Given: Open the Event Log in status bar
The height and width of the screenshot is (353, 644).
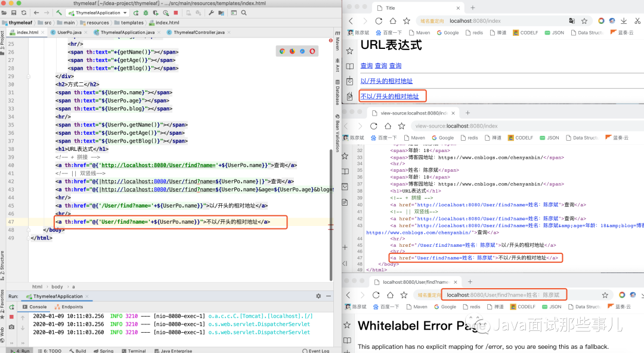Looking at the screenshot, I should tap(316, 351).
